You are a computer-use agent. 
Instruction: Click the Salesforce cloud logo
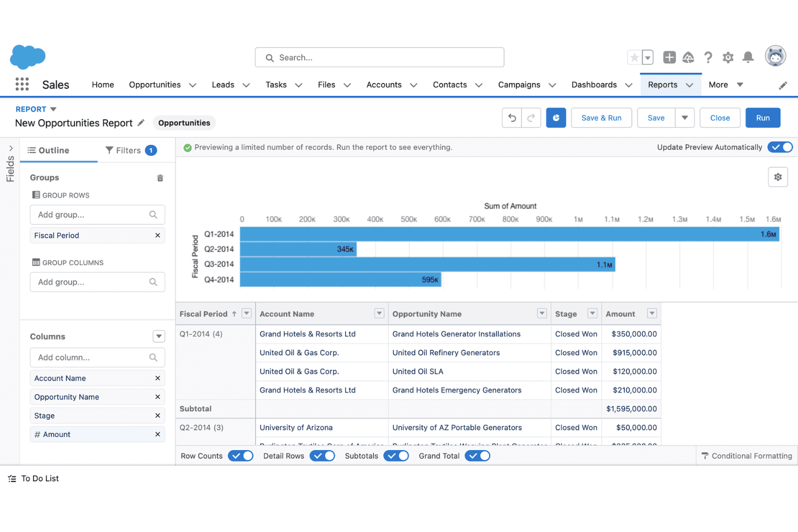pyautogui.click(x=27, y=57)
